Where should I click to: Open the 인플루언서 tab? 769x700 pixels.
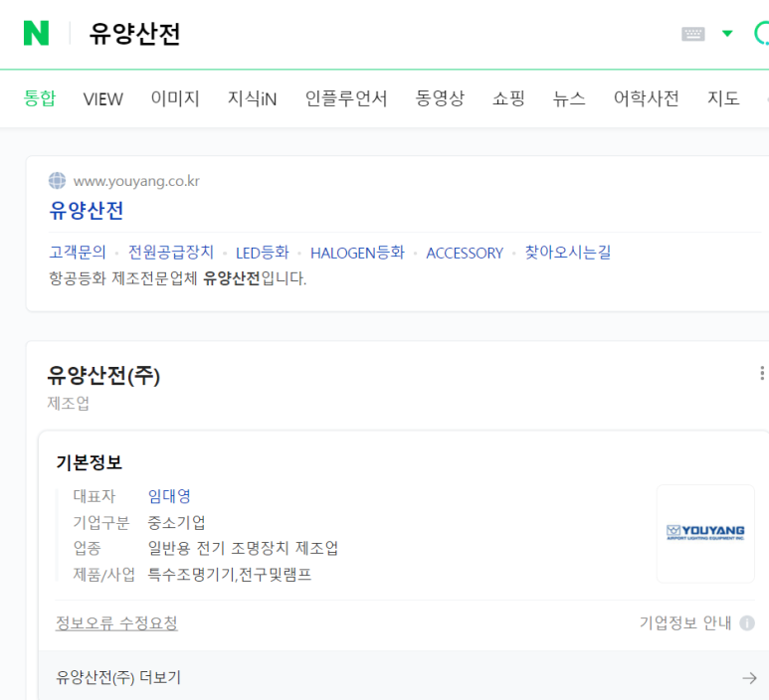346,98
